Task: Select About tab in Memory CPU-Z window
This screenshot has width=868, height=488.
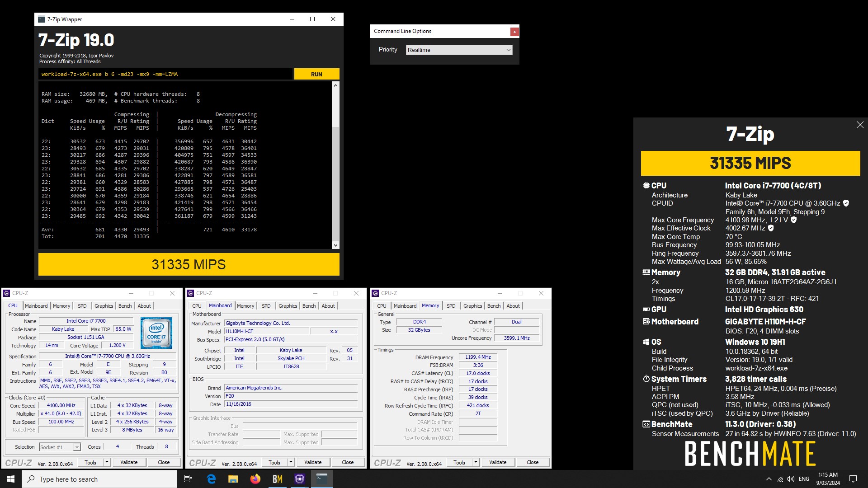Action: [513, 306]
